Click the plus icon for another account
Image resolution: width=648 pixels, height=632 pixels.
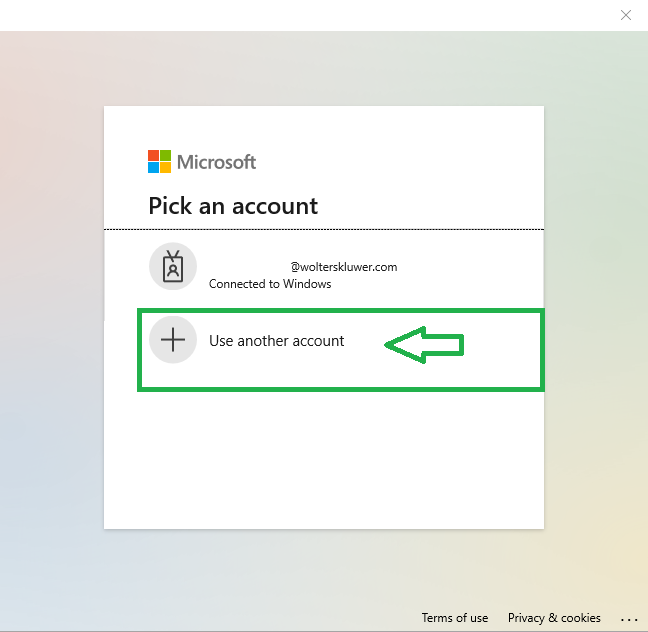(x=173, y=340)
